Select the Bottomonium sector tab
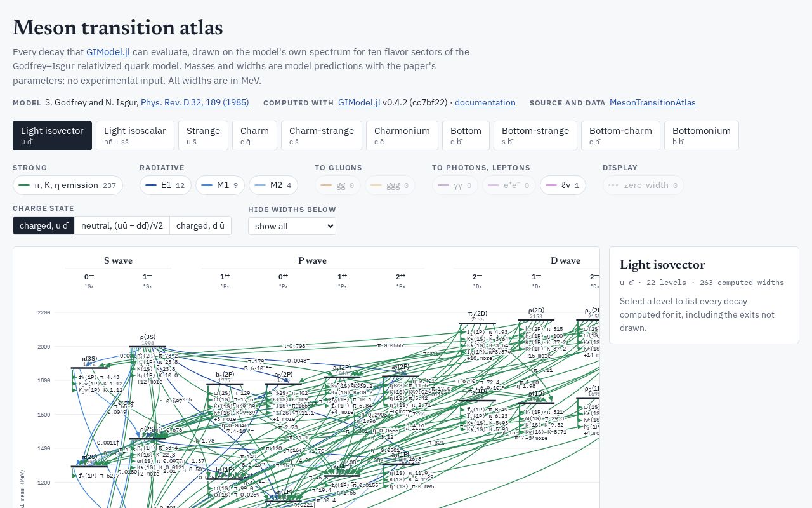Image resolution: width=812 pixels, height=508 pixels. coord(702,135)
